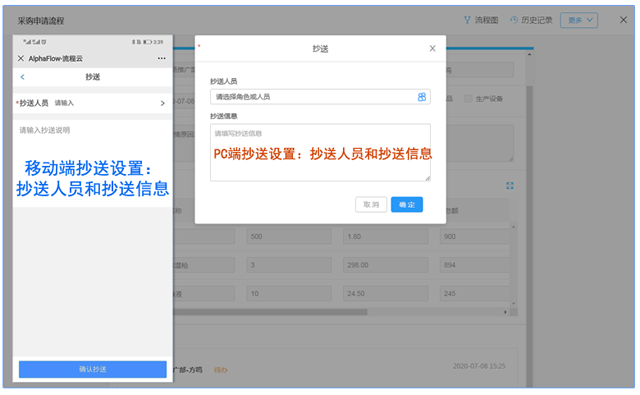Click table cell with value 900
This screenshot has width=640, height=395.
(475, 237)
